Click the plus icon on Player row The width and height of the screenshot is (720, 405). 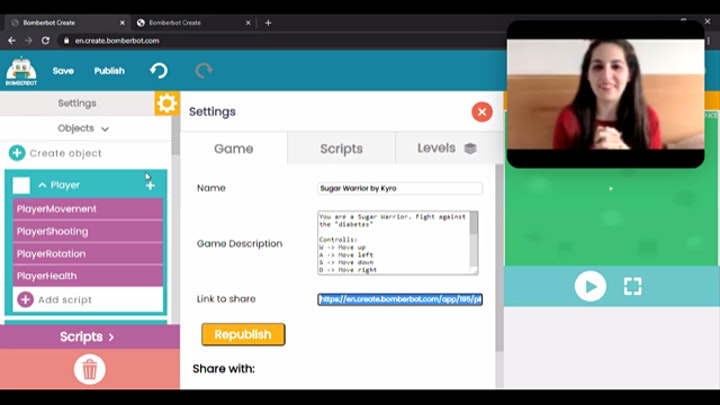(x=150, y=185)
